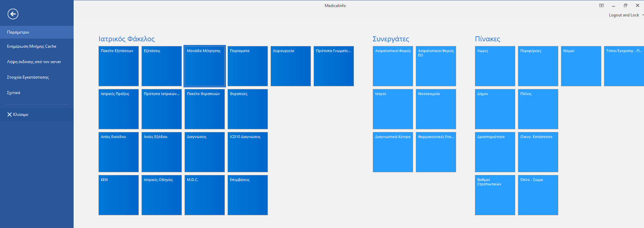This screenshot has height=228, width=644.
Task: Click the Οικογ. Κατάσταση tile
Action: pos(538,152)
